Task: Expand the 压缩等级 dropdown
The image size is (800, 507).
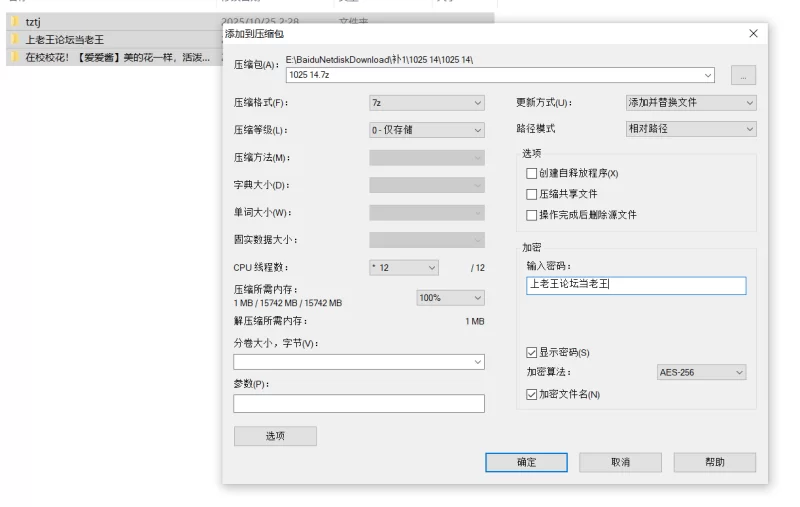Action: (x=427, y=130)
